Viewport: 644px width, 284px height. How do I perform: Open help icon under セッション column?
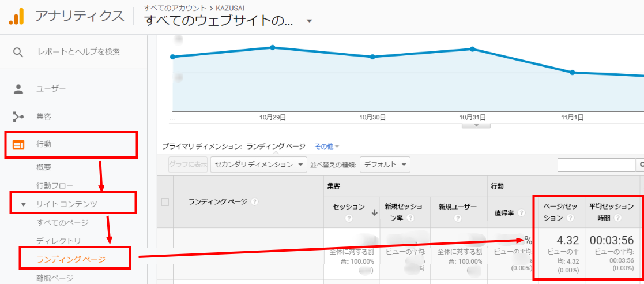click(x=349, y=219)
